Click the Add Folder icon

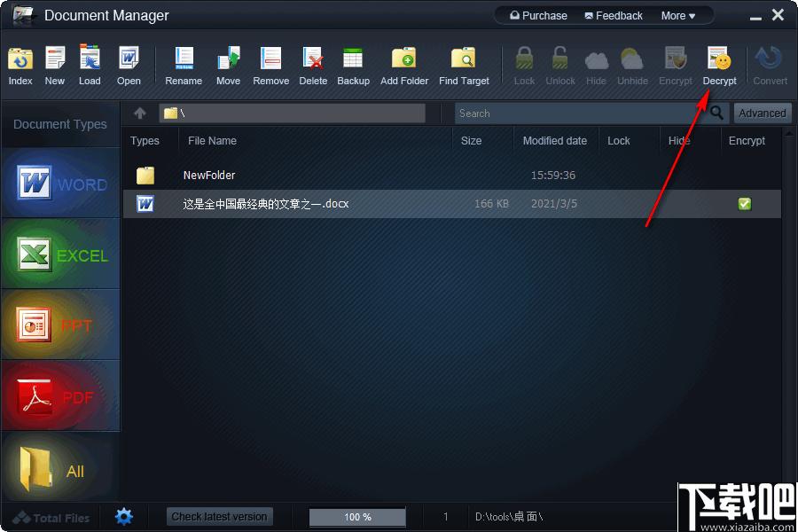point(404,58)
